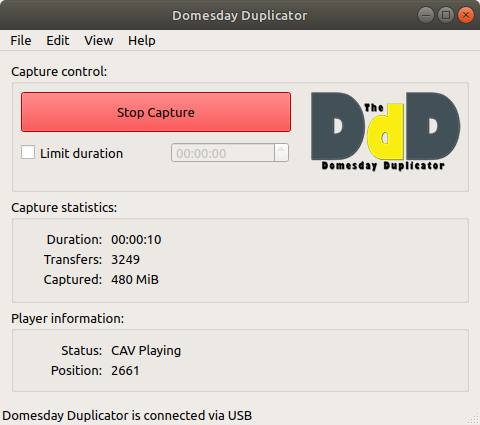The image size is (480, 425).
Task: Minimize the Domesday Duplicator window
Action: click(426, 15)
